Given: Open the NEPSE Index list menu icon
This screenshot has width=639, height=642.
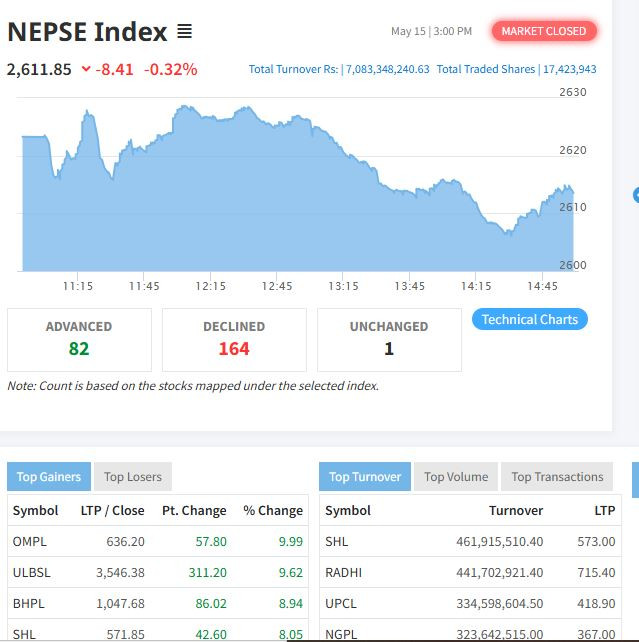Looking at the screenshot, I should (x=184, y=32).
